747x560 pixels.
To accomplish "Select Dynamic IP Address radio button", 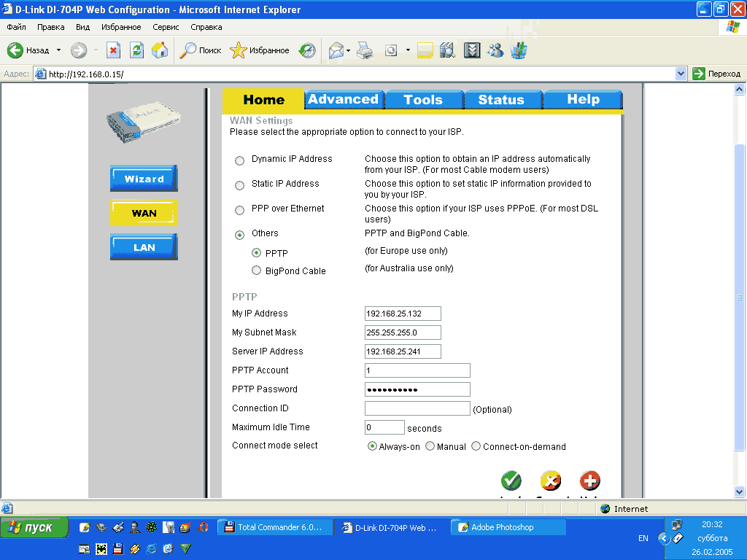I will point(239,160).
